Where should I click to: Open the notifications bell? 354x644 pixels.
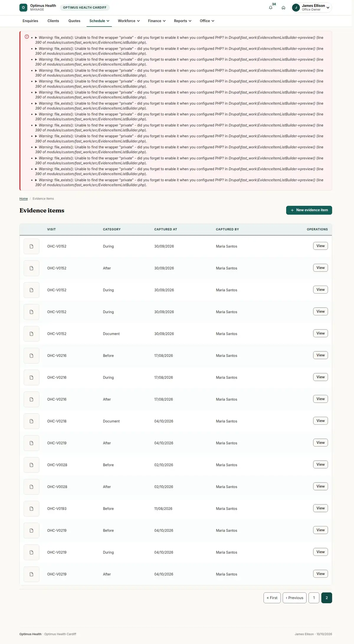tap(271, 8)
